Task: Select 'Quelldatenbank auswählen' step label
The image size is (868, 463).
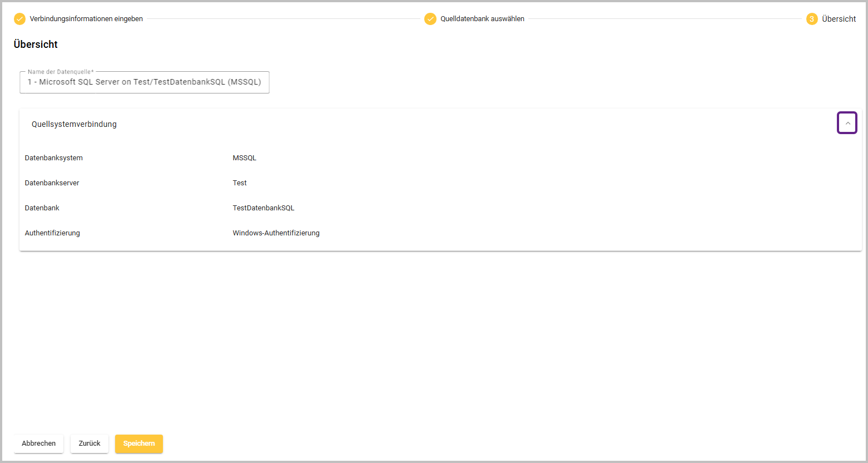Action: (482, 19)
